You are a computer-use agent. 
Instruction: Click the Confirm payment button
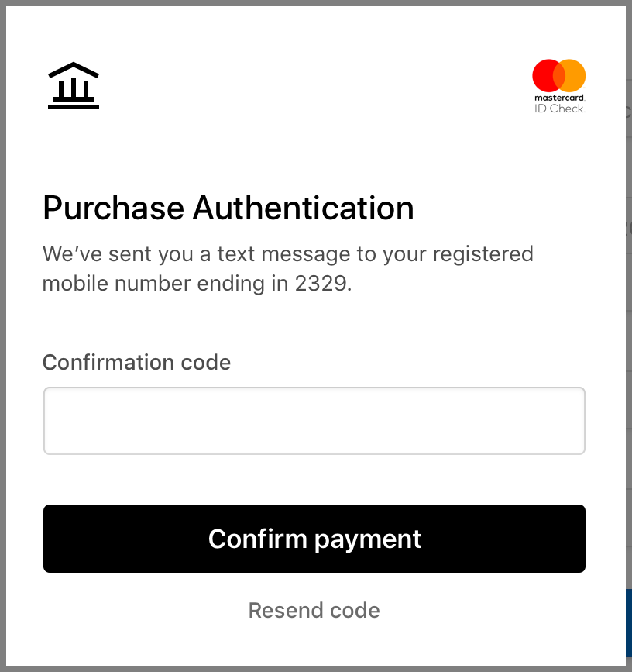[314, 539]
